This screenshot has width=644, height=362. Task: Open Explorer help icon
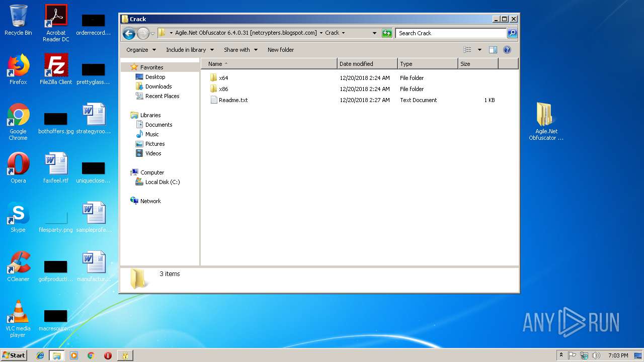507,50
